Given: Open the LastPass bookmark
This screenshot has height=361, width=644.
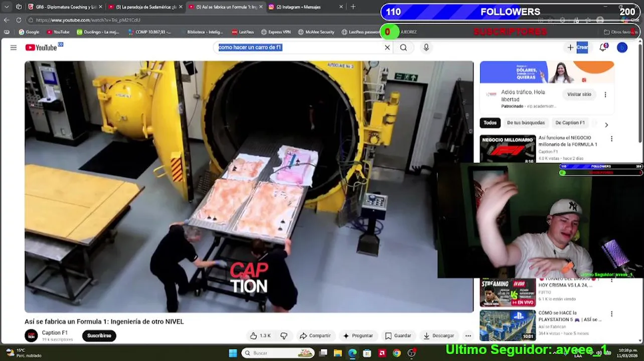Looking at the screenshot, I should (x=242, y=32).
